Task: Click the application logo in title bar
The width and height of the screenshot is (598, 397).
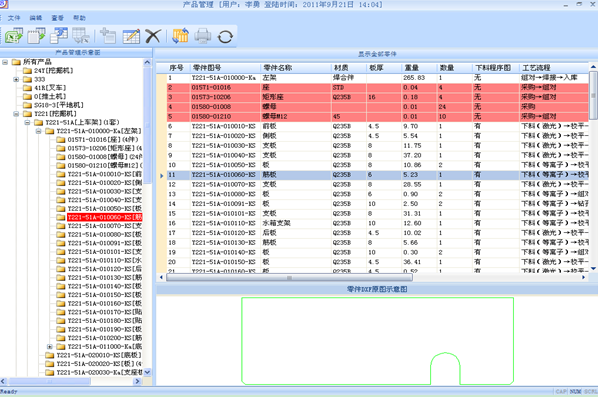Action: click(x=4, y=4)
